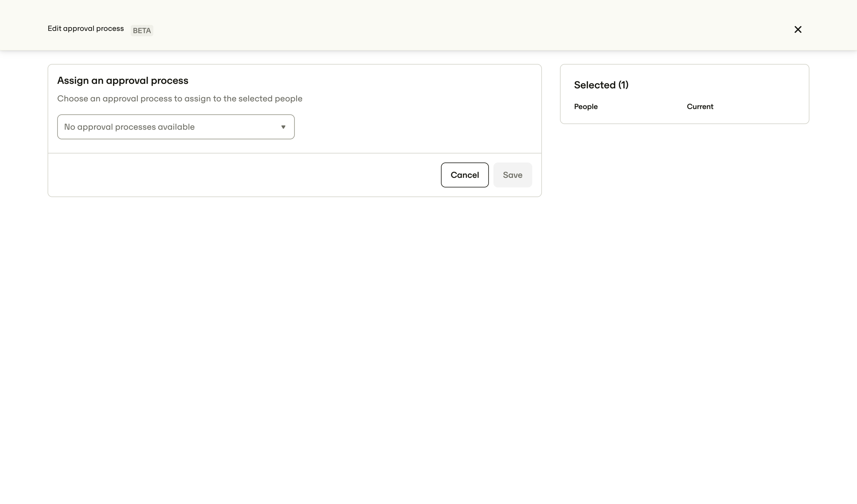This screenshot has width=857, height=504.
Task: Click 'Choose an approval process' description text
Action: 180,99
